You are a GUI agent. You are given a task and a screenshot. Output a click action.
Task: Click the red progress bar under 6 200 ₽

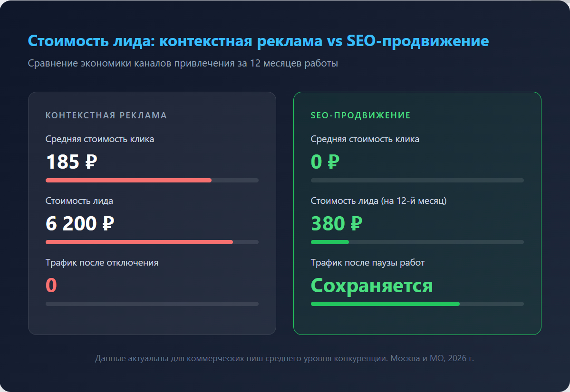pos(139,242)
